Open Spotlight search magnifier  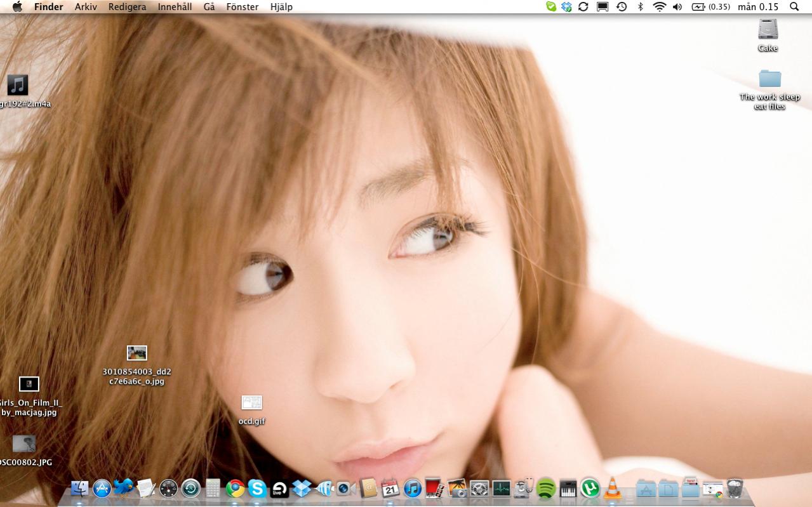coord(794,7)
